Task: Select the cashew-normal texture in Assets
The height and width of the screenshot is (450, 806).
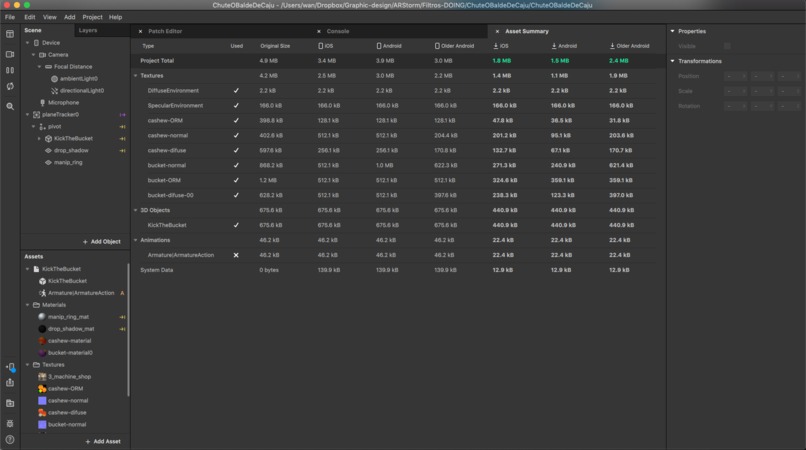Action: (68, 401)
